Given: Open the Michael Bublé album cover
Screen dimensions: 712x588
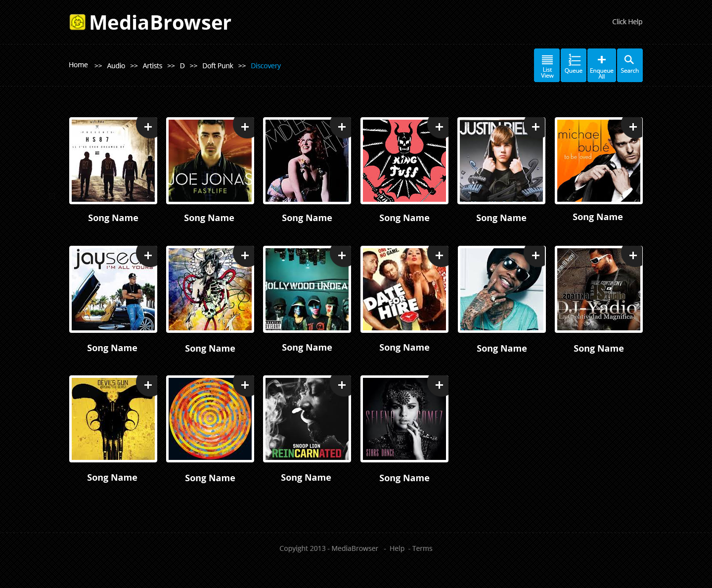Looking at the screenshot, I should (x=599, y=161).
